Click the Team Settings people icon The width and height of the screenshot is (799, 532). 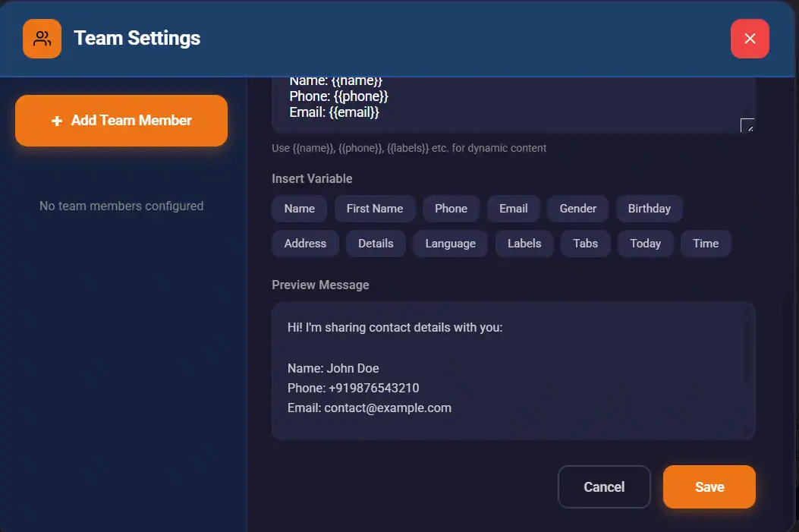pyautogui.click(x=41, y=38)
